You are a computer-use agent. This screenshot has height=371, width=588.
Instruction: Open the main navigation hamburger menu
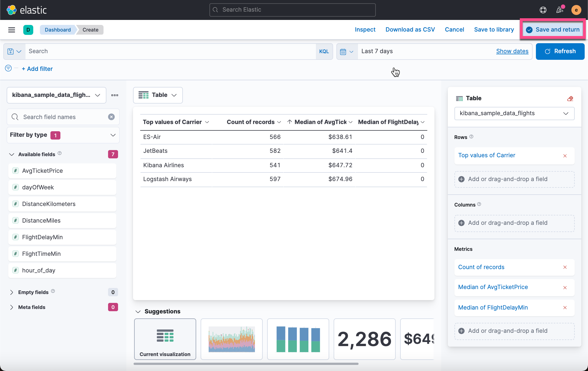(x=12, y=30)
